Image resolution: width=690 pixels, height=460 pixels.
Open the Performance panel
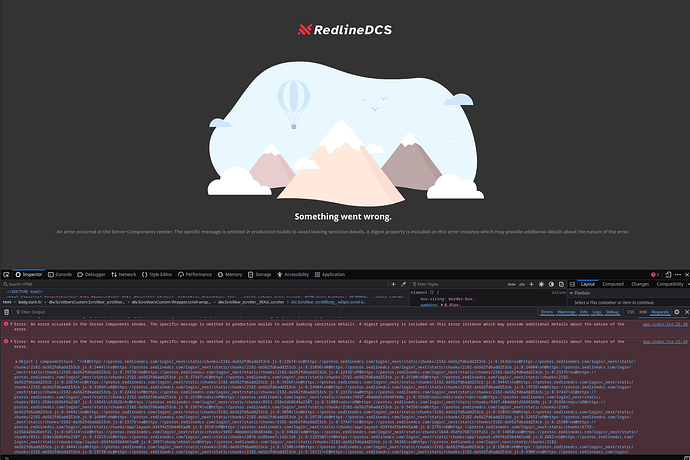tap(195, 274)
